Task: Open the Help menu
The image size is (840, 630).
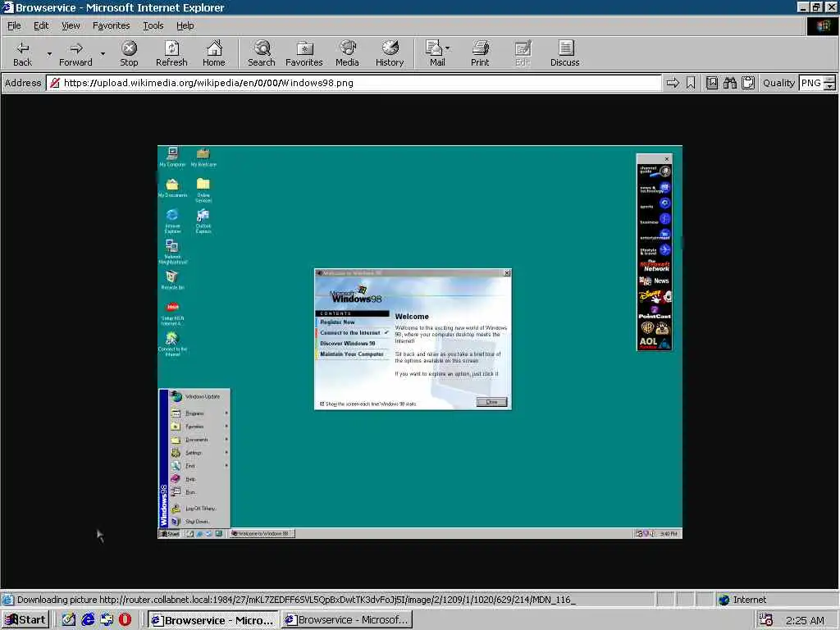Action: 185,25
